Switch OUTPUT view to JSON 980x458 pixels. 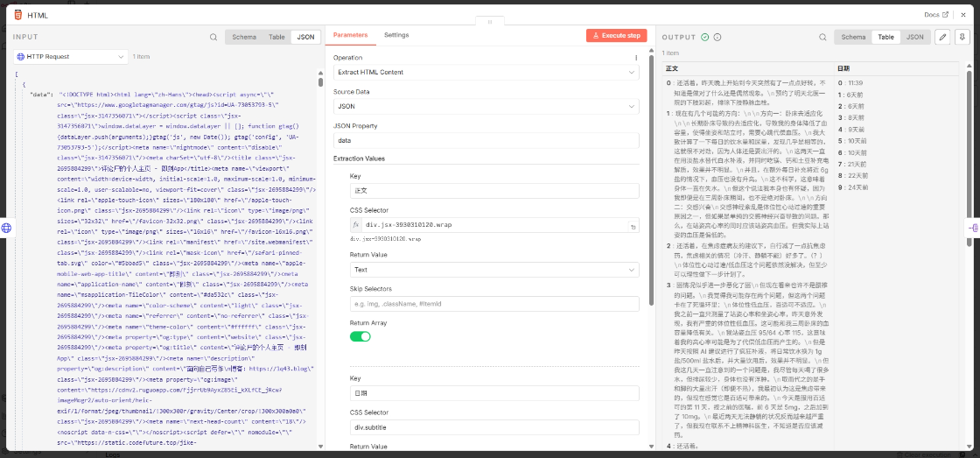pos(914,37)
